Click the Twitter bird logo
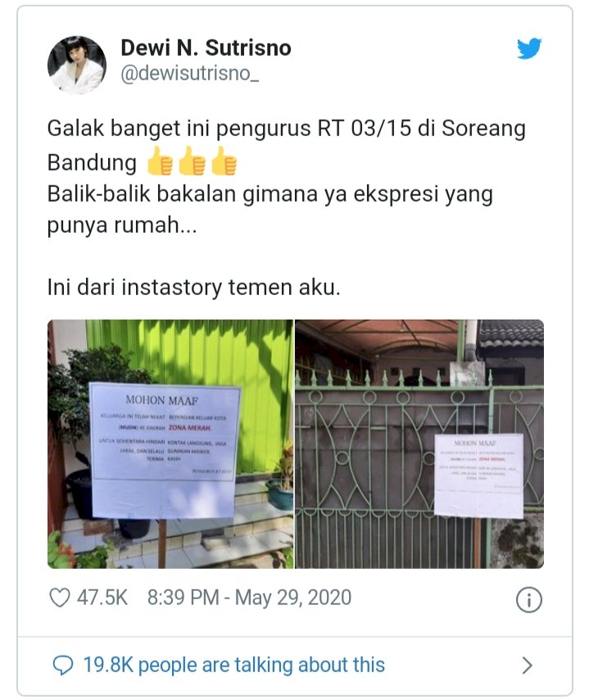The height and width of the screenshot is (700, 589). (529, 48)
